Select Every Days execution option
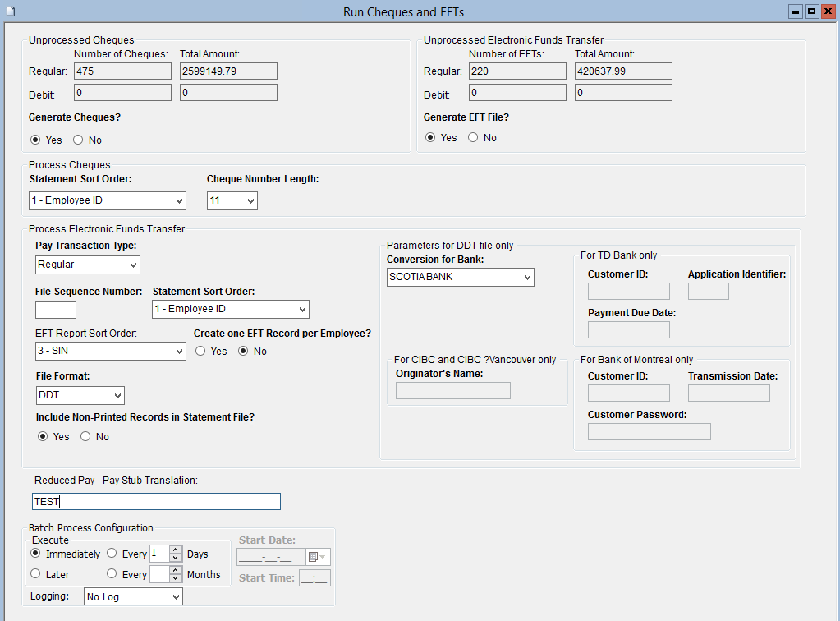This screenshot has height=621, width=840. click(x=112, y=554)
